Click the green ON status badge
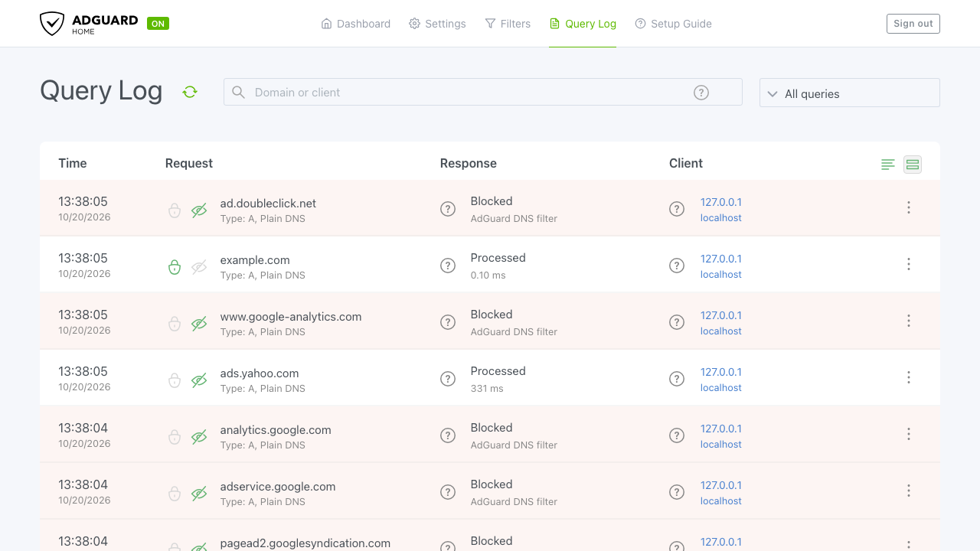Image resolution: width=980 pixels, height=551 pixels. [158, 24]
